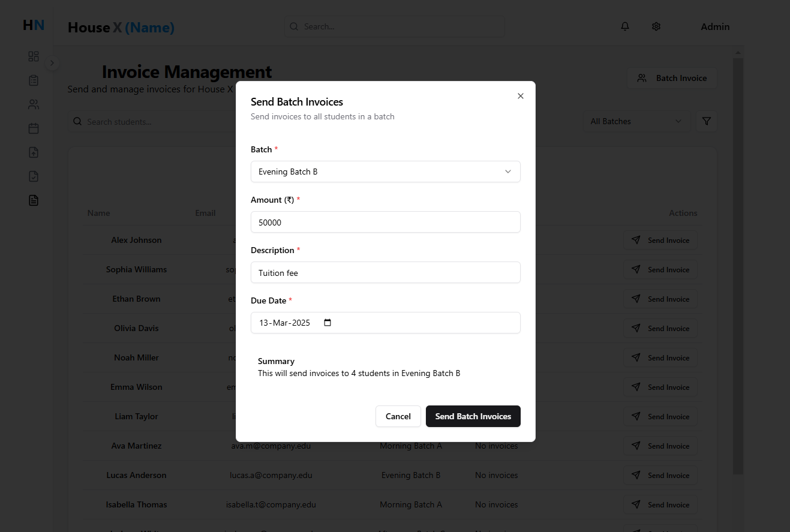Click No invoices in Lucas Anderson row
790x532 pixels.
(x=496, y=475)
